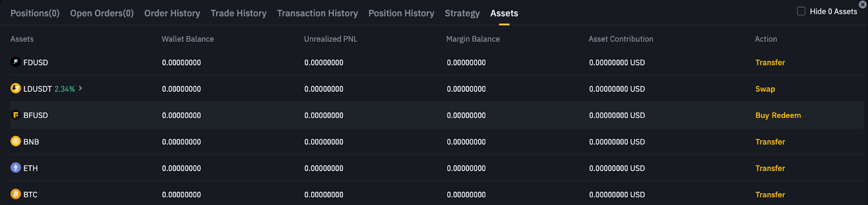
Task: Open the Strategy tab
Action: point(462,13)
